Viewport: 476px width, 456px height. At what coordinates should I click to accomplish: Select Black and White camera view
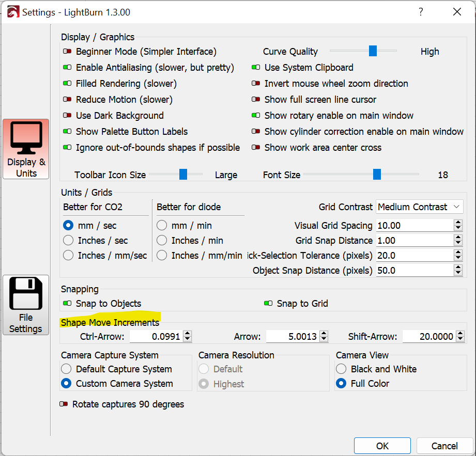pyautogui.click(x=341, y=369)
